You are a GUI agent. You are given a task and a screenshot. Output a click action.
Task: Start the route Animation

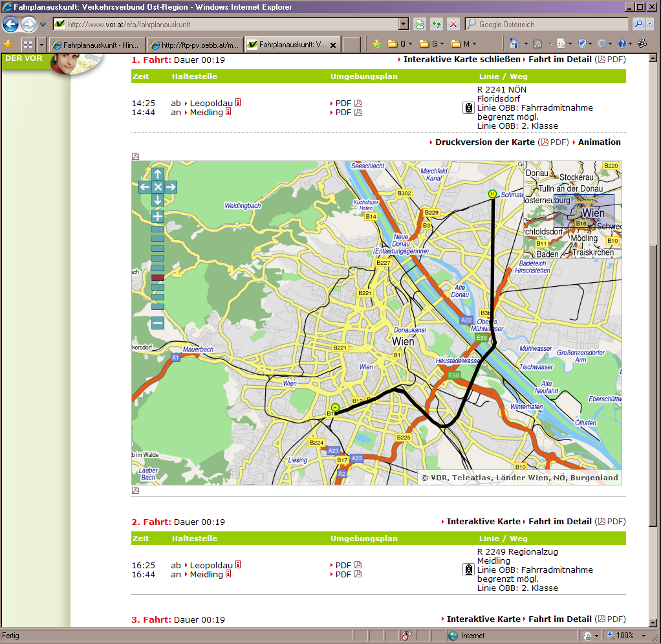(599, 142)
